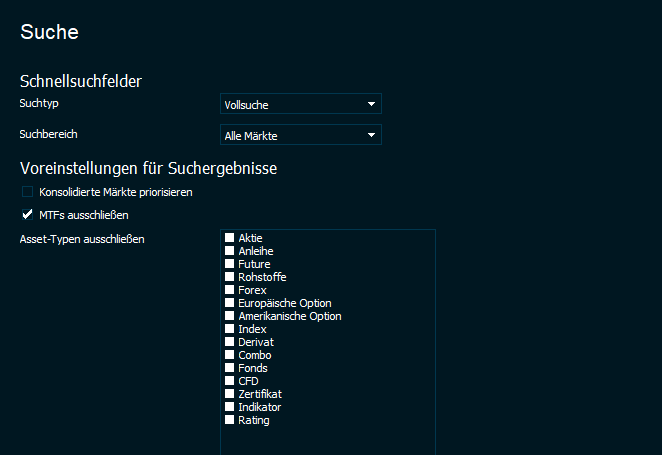Select the Rohstoffe exclusion checkbox
Viewport: 662px width, 455px height.
(x=230, y=277)
